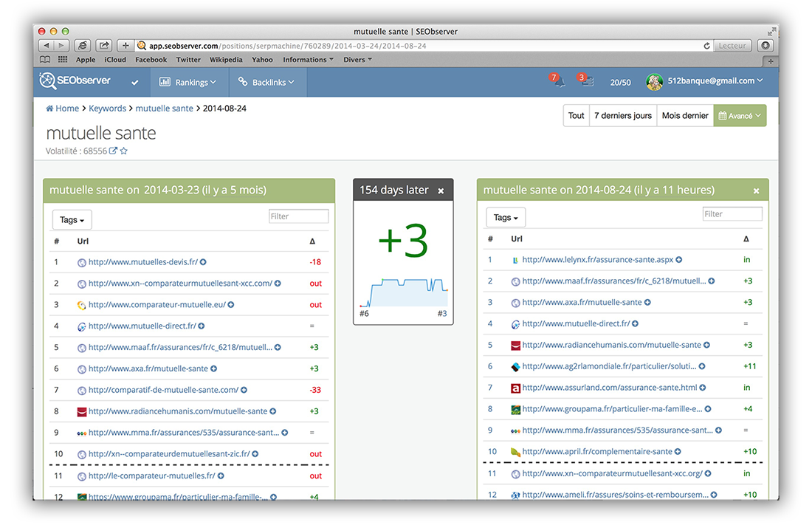Click plus icon beside comparateur-mutuelle.eu
812x525 pixels.
pos(231,305)
